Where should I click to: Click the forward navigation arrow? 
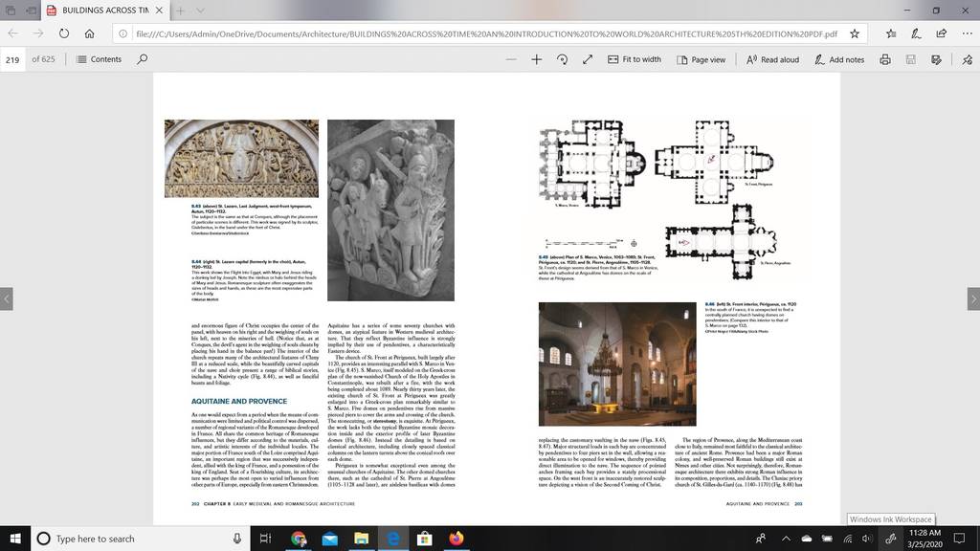(x=38, y=33)
